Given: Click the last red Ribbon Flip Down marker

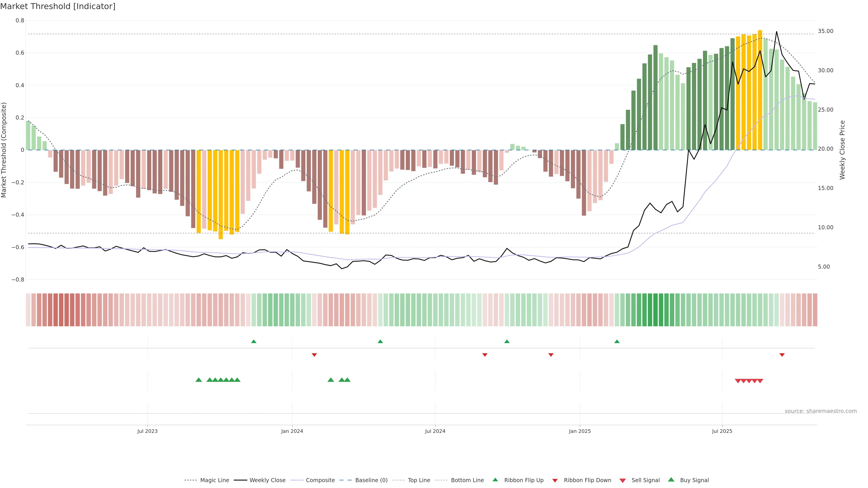Looking at the screenshot, I should (782, 355).
